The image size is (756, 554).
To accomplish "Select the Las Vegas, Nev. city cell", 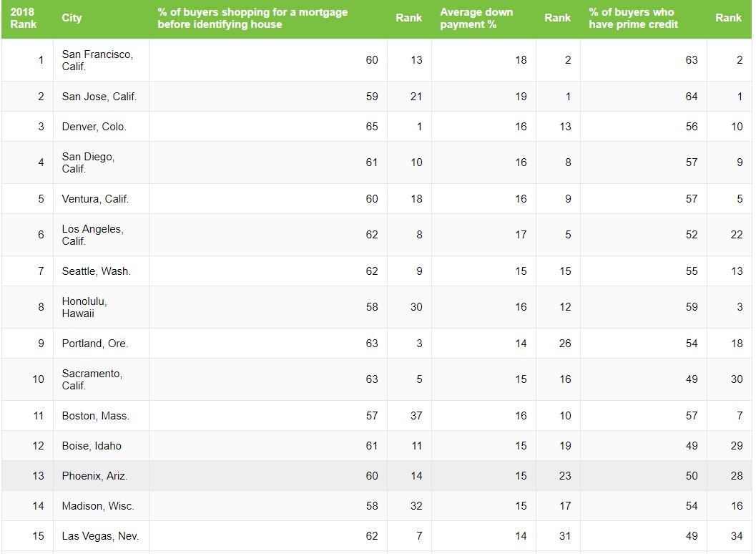I will (x=101, y=535).
